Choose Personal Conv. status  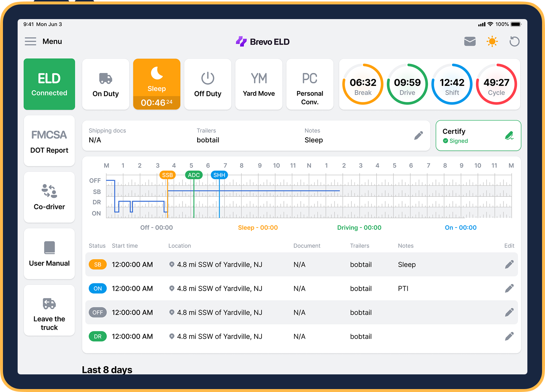[310, 84]
